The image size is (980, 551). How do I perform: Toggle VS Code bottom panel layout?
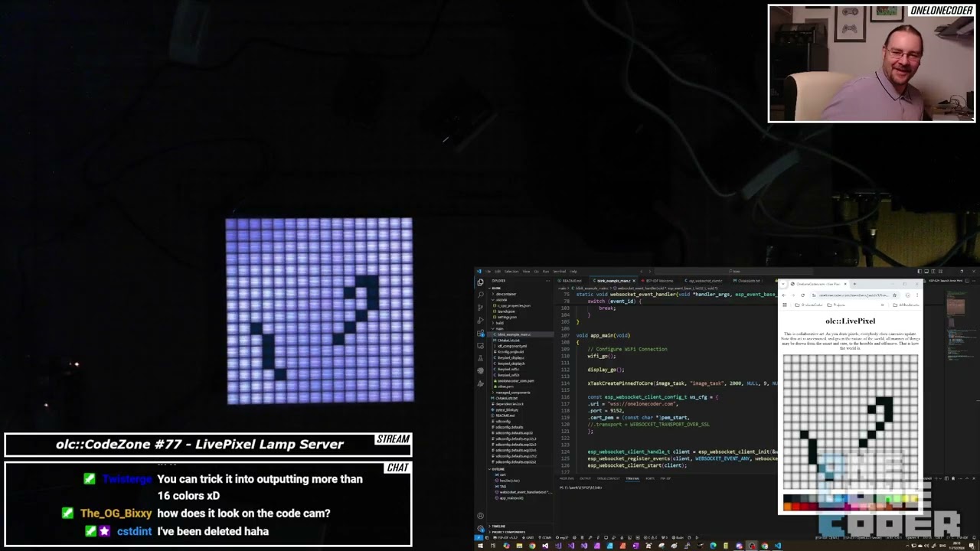(x=926, y=271)
